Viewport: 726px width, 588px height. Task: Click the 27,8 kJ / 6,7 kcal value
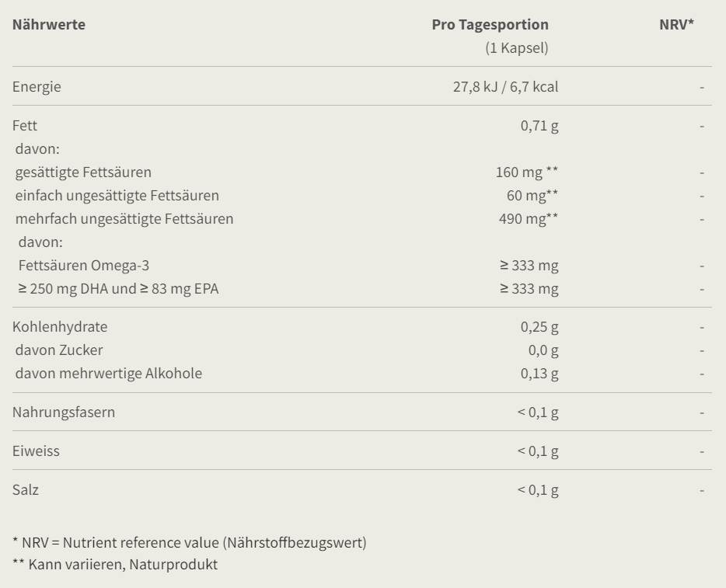click(505, 87)
